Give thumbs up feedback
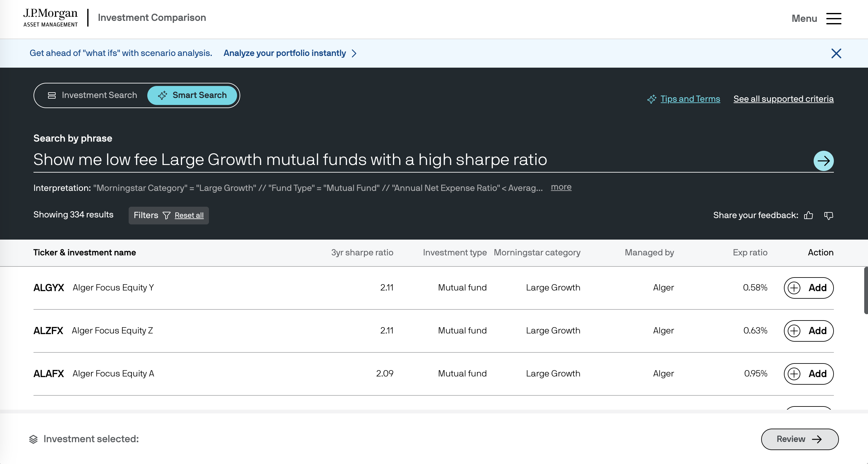This screenshot has width=868, height=464. click(x=808, y=215)
